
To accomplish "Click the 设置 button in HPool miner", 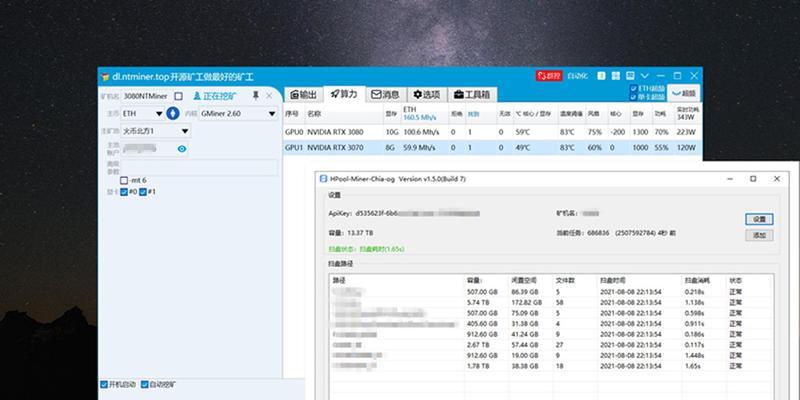I will 759,219.
